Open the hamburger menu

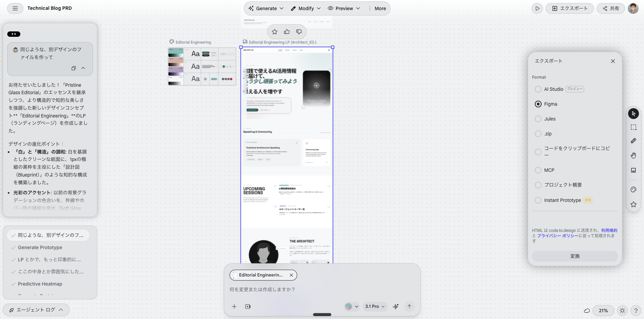pos(15,8)
